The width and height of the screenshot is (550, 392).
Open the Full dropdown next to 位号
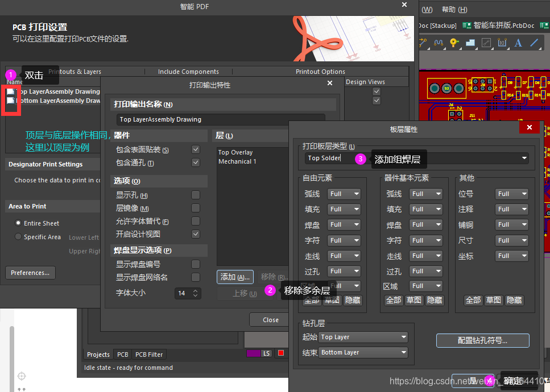(511, 194)
